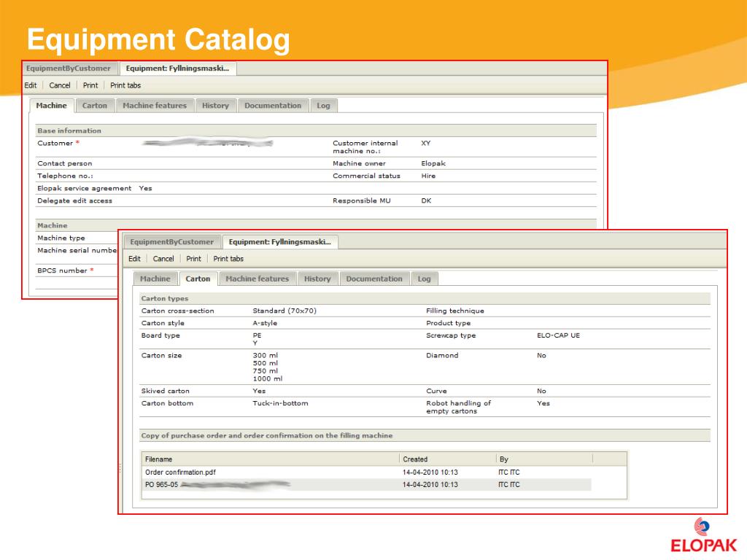
Task: Click Print in front window toolbar
Action: (193, 259)
